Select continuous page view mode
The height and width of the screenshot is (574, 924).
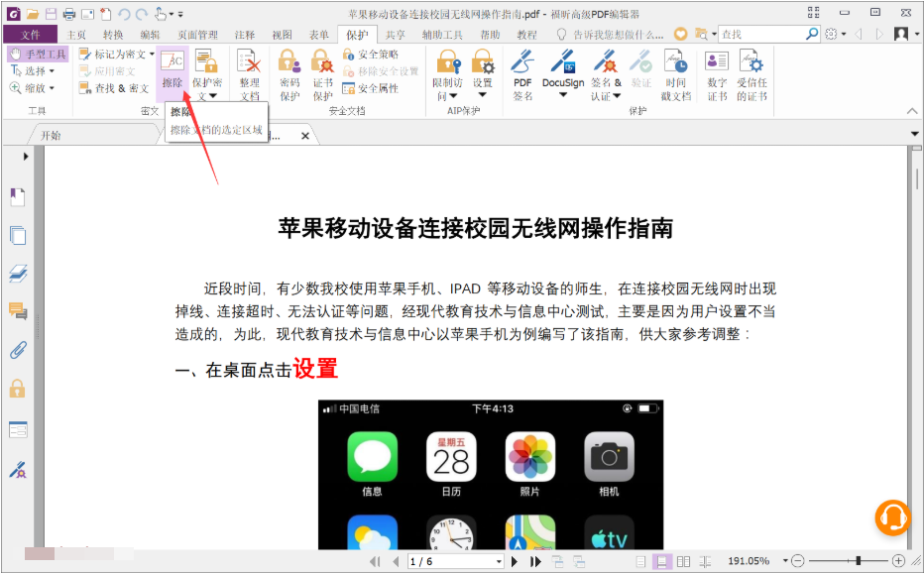click(x=661, y=562)
